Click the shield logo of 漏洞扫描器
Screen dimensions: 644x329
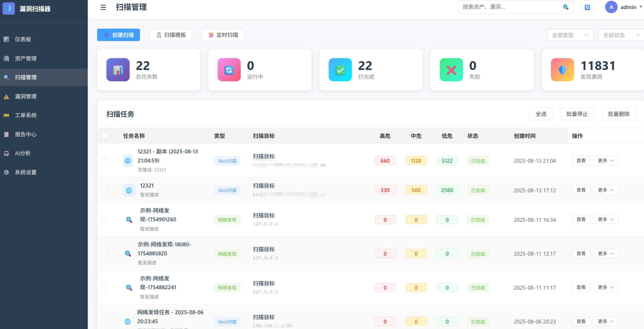[x=9, y=8]
